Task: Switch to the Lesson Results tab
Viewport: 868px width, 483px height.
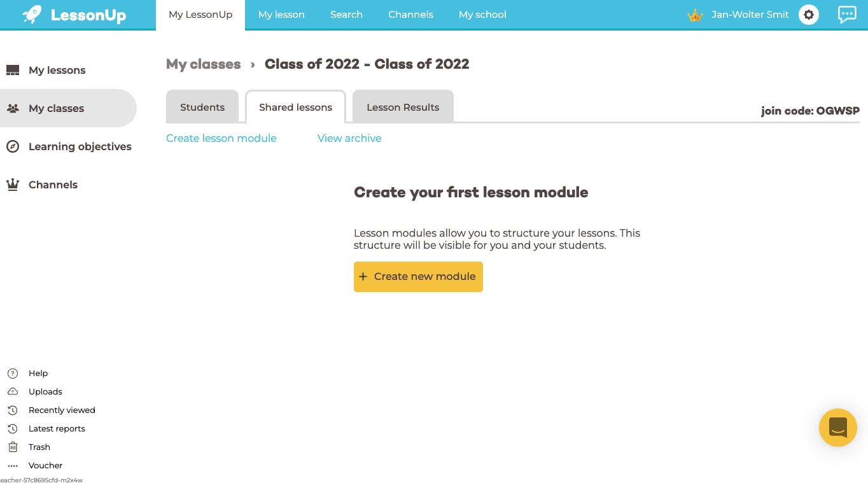Action: 403,107
